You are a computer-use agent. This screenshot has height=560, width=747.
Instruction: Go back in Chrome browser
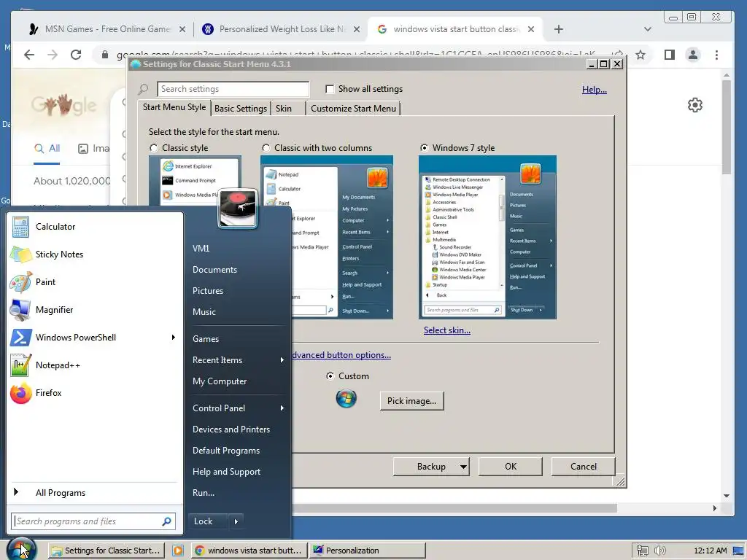click(x=29, y=55)
